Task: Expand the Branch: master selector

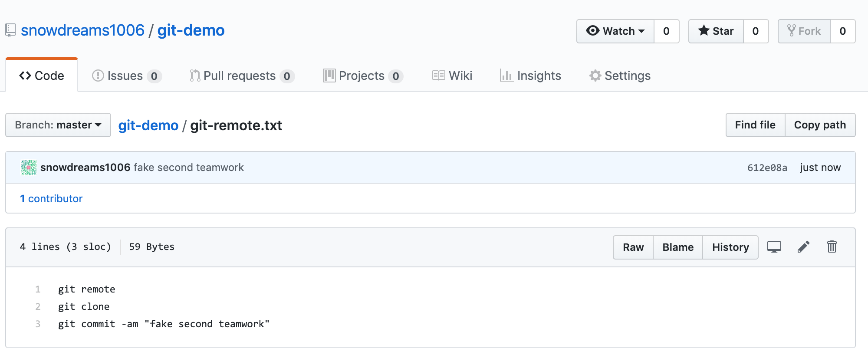Action: point(58,125)
